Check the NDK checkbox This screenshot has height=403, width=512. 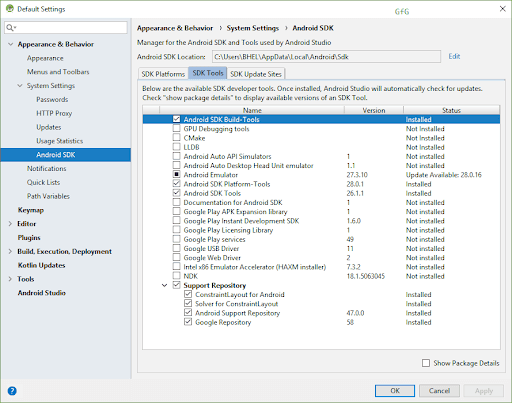[176, 276]
